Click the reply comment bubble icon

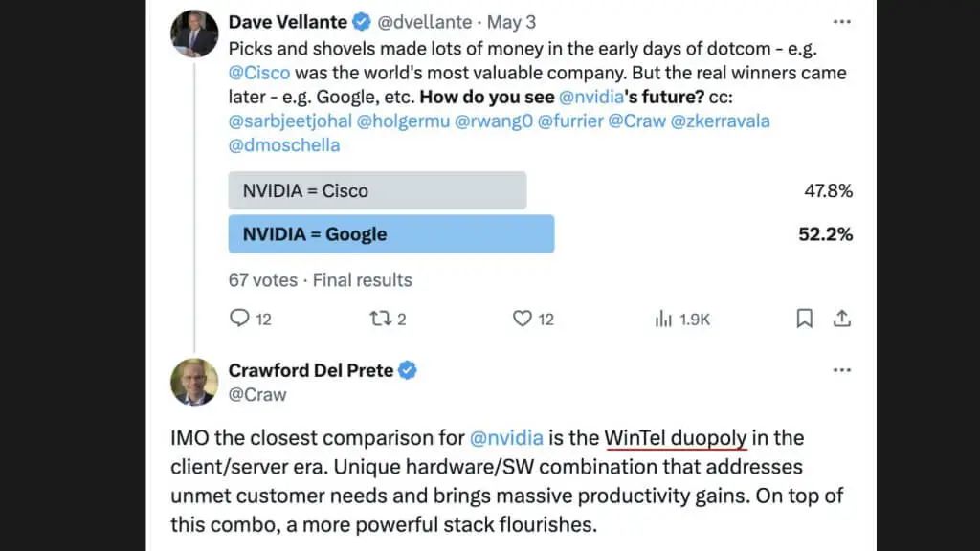tap(239, 318)
